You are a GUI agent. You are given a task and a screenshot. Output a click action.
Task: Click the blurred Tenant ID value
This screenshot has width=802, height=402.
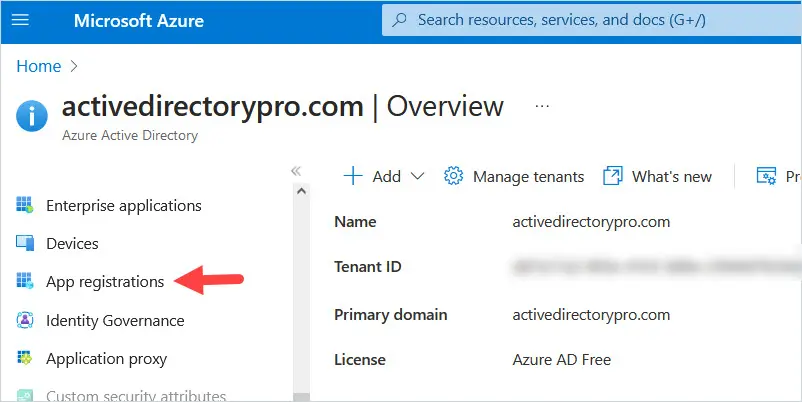(656, 266)
